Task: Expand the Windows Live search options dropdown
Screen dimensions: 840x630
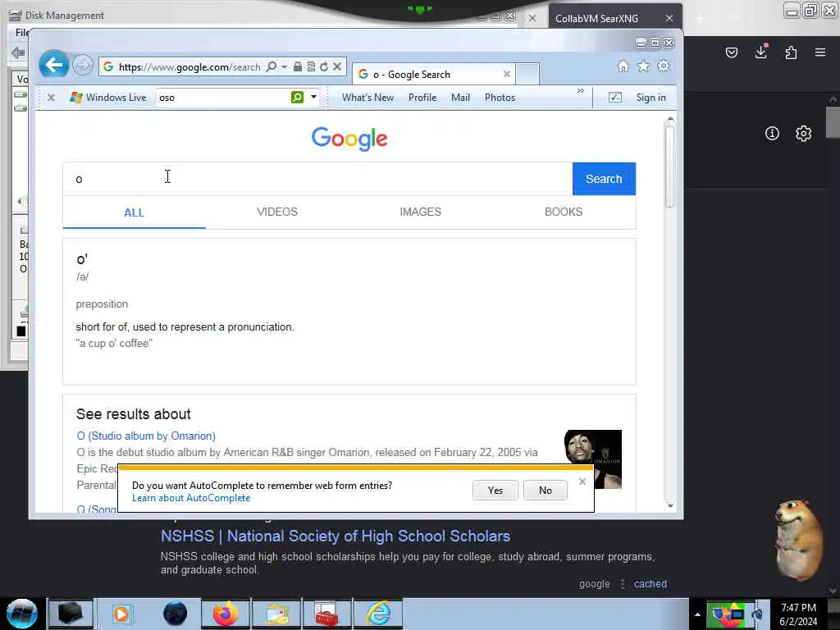Action: [x=314, y=97]
